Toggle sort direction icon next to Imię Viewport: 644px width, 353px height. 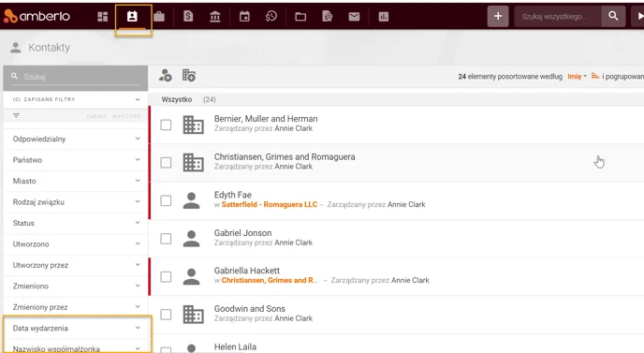pos(594,76)
